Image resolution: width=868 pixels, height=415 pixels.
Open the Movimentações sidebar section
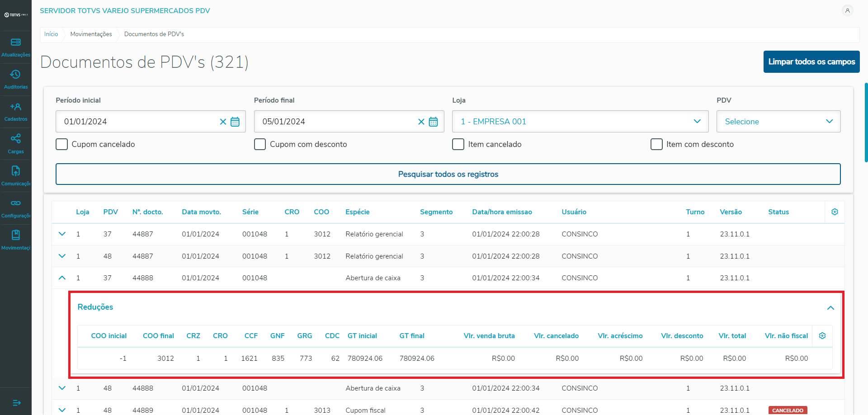16,241
